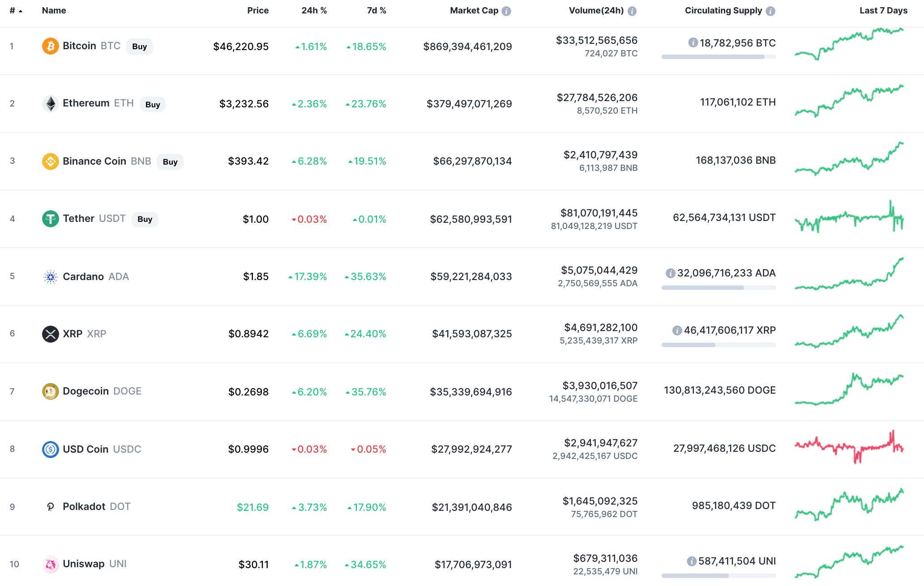
Task: Sort by the Price column header
Action: (x=258, y=11)
